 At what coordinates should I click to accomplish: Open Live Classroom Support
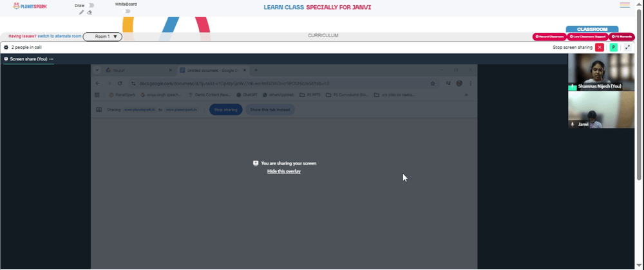click(x=587, y=37)
